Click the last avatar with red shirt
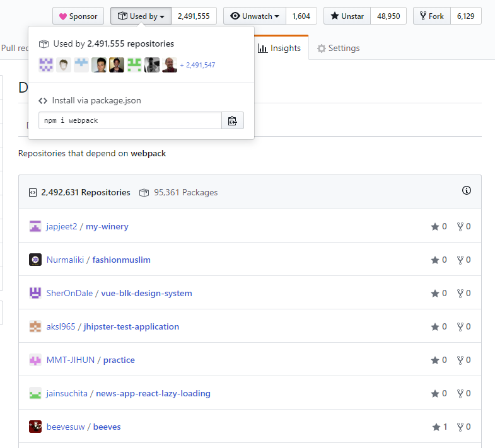495x448 pixels. point(170,65)
